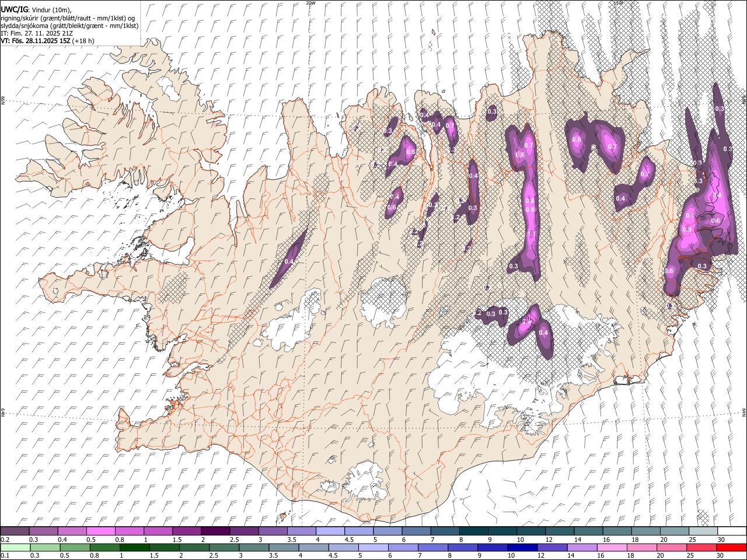Pick upper legend swatch starting at 0.2
This screenshot has height=560, width=747.
15,531
